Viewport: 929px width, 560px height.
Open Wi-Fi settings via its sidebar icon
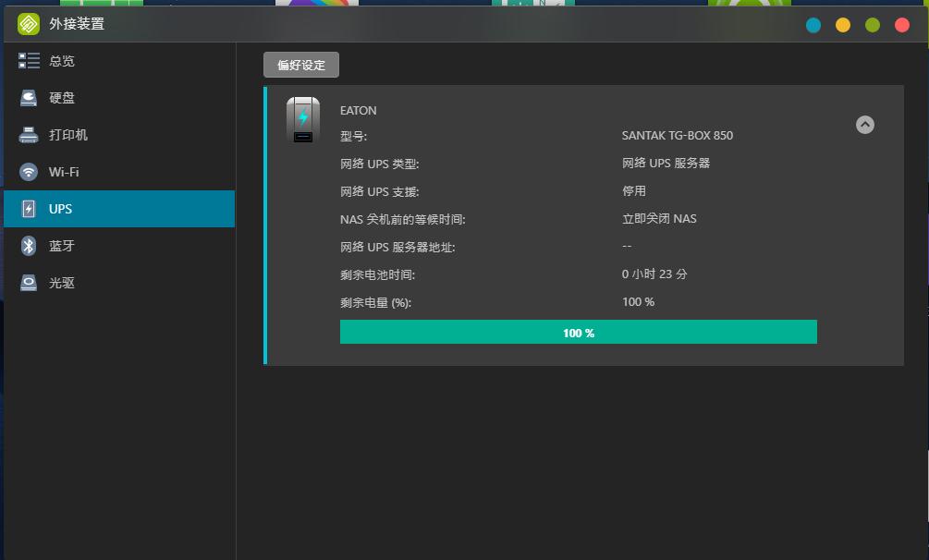[x=28, y=171]
